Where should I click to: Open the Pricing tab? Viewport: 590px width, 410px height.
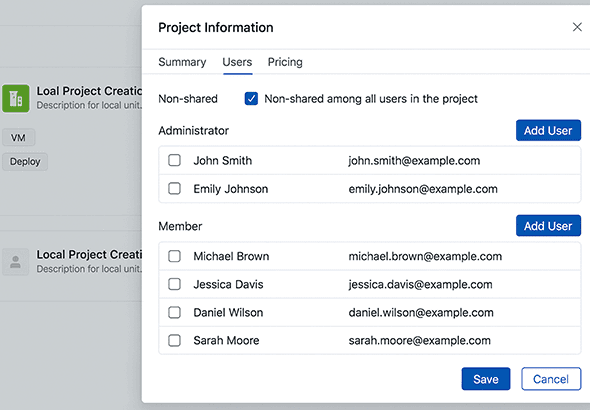click(x=285, y=62)
